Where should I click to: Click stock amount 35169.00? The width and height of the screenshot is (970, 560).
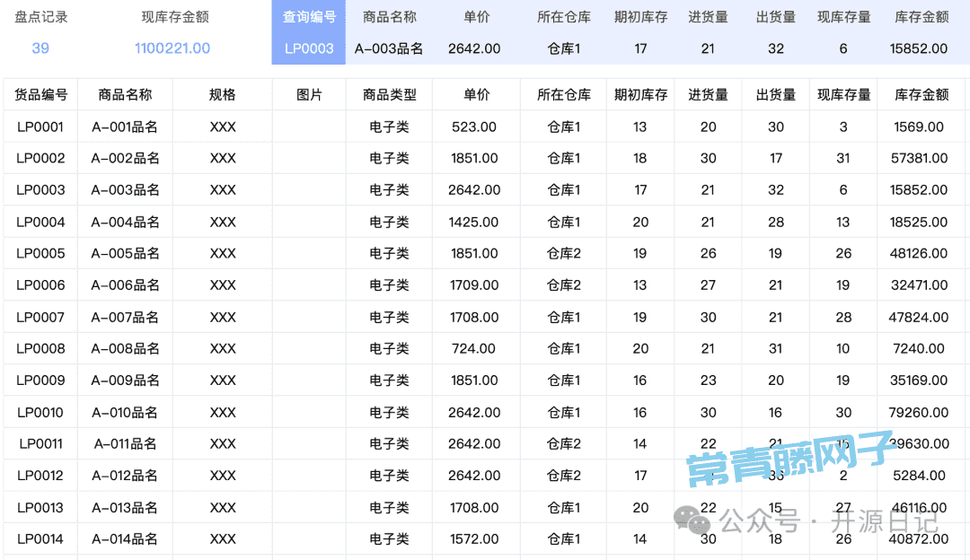[x=919, y=381]
